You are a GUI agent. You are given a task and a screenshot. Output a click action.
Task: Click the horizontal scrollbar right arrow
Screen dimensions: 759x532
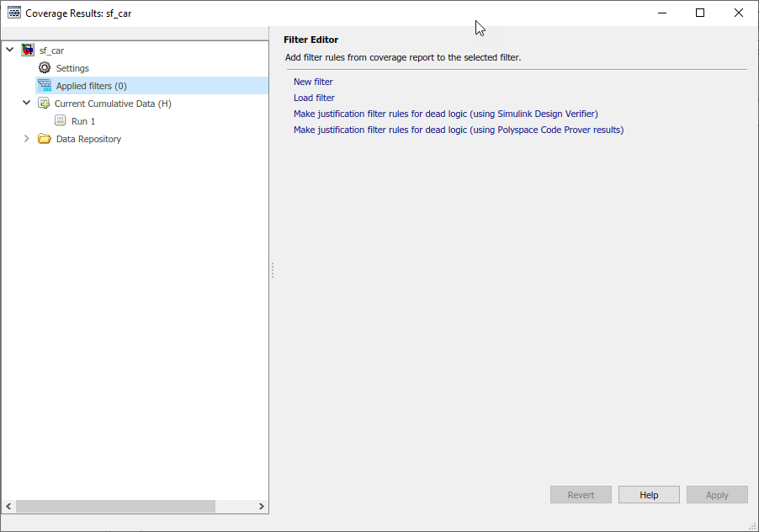[262, 507]
